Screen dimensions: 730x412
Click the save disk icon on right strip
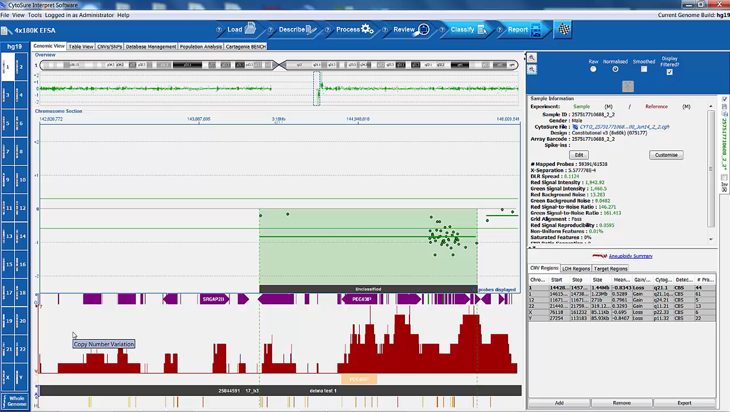[x=724, y=107]
